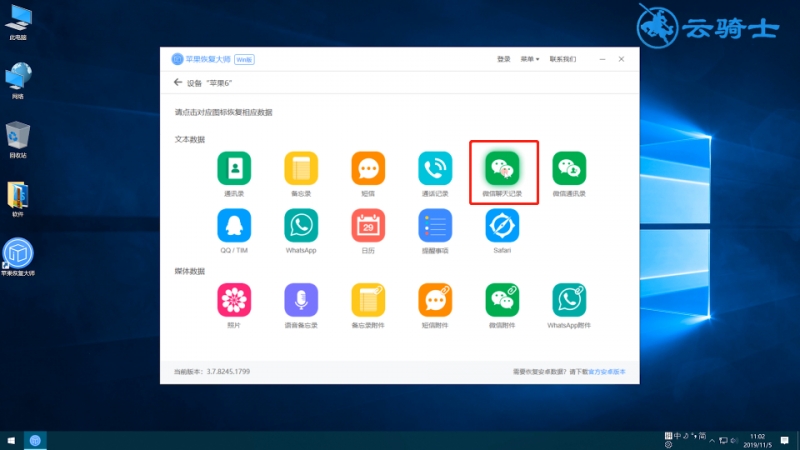The image size is (800, 450).
Task: Minimize the 苹果恢复大师 window
Action: coord(603,59)
